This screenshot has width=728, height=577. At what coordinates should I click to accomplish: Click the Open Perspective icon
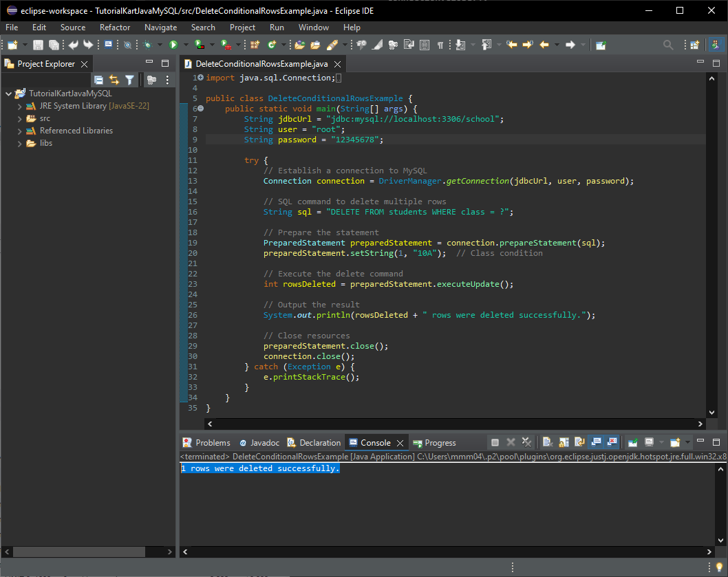coord(694,45)
